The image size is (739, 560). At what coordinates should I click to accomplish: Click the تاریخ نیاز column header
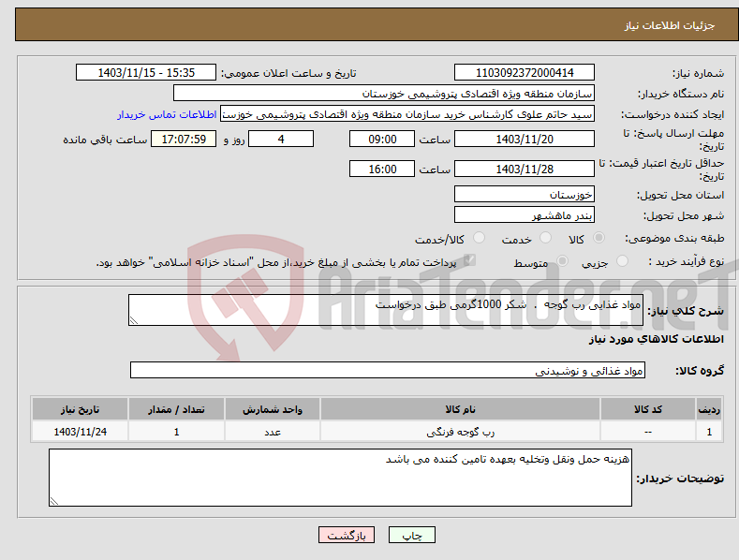click(80, 409)
